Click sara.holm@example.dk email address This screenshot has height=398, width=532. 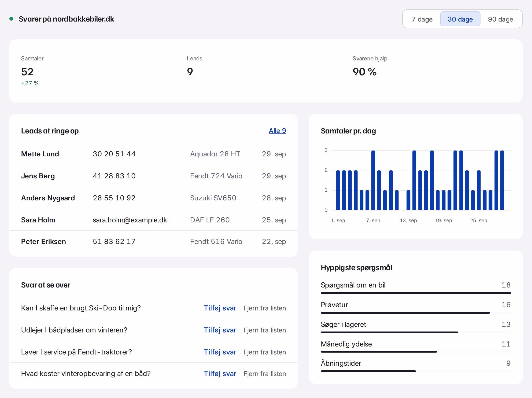pos(130,220)
